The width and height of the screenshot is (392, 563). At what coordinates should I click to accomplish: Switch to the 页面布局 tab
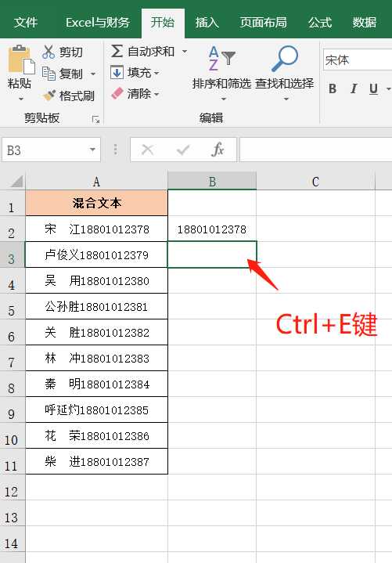tap(263, 22)
